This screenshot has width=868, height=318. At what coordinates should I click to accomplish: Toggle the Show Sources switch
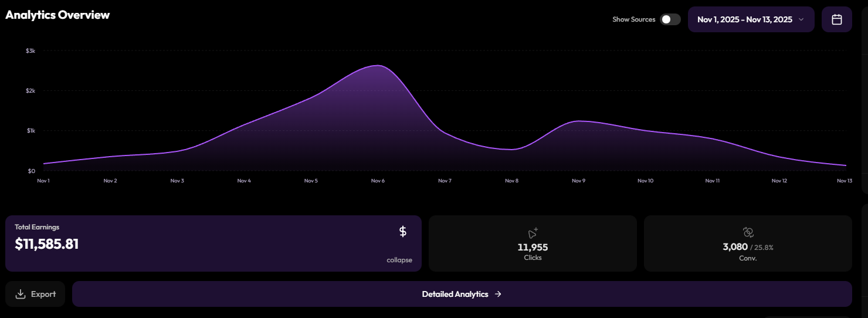tap(670, 19)
